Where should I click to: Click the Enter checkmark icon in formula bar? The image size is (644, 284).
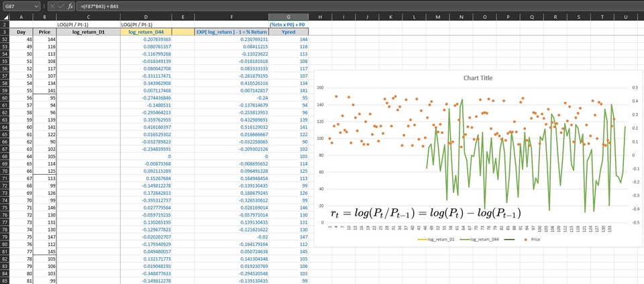[x=62, y=6]
